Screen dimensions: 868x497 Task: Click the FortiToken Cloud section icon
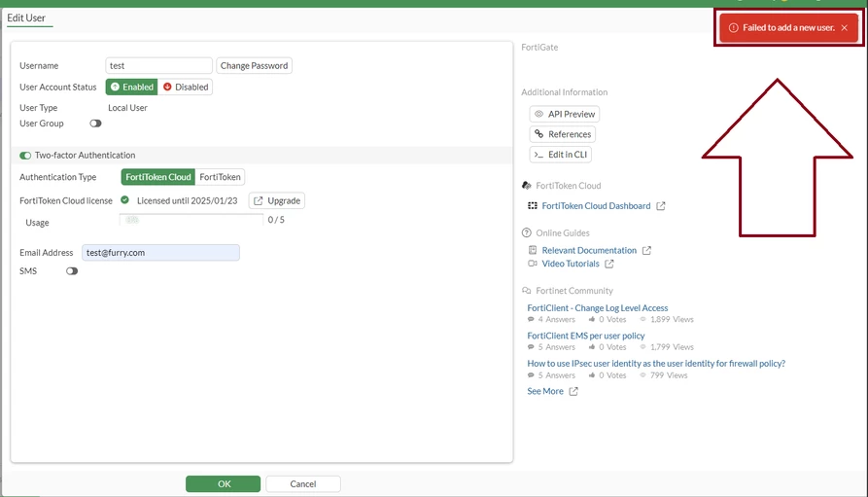coord(527,185)
